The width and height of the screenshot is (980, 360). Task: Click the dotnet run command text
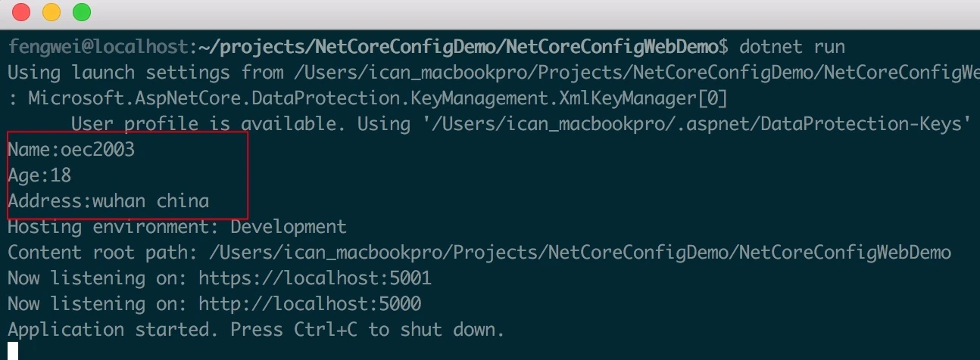tap(792, 47)
